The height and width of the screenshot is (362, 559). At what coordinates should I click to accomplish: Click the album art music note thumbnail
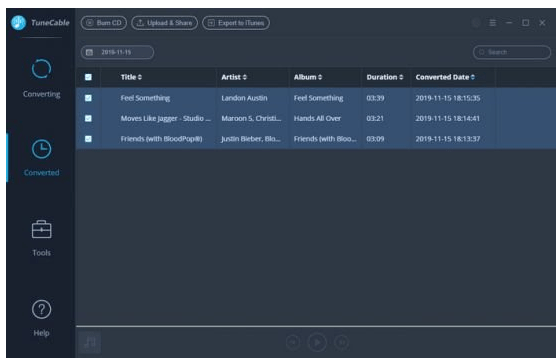89,342
